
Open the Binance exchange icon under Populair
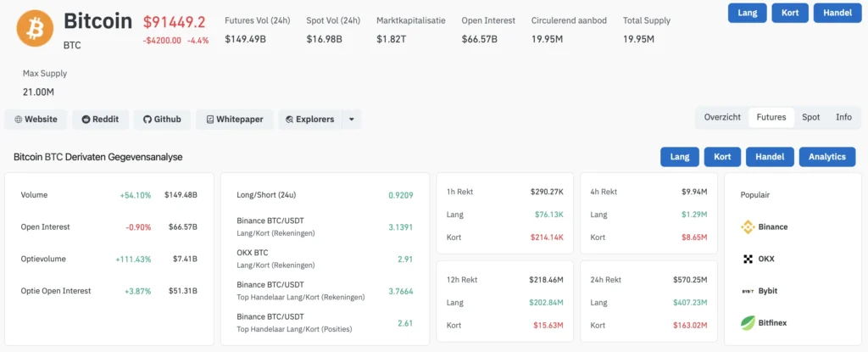click(748, 226)
